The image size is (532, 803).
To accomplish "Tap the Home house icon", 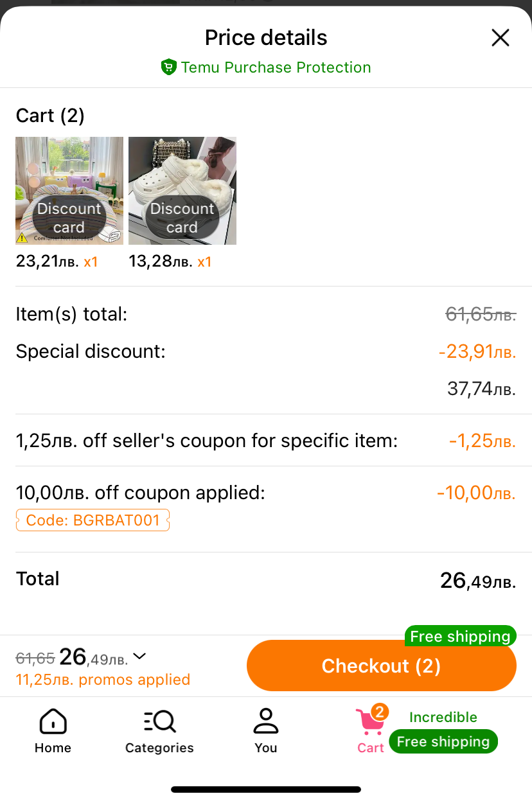I will tap(53, 721).
